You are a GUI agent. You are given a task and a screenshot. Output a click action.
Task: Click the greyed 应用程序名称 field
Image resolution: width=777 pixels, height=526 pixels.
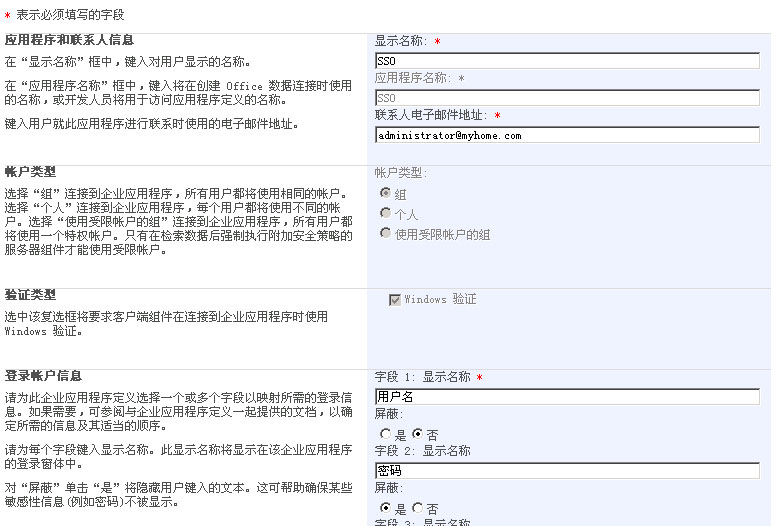pyautogui.click(x=567, y=98)
